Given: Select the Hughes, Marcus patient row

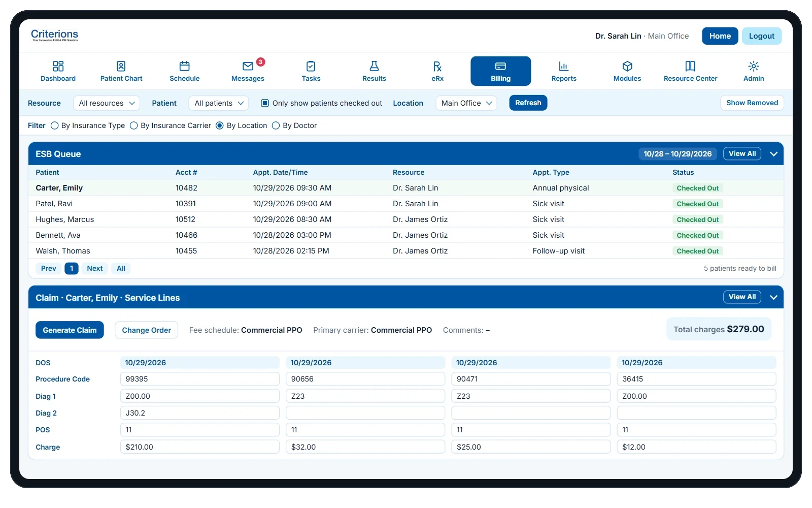Looking at the screenshot, I should coord(406,219).
